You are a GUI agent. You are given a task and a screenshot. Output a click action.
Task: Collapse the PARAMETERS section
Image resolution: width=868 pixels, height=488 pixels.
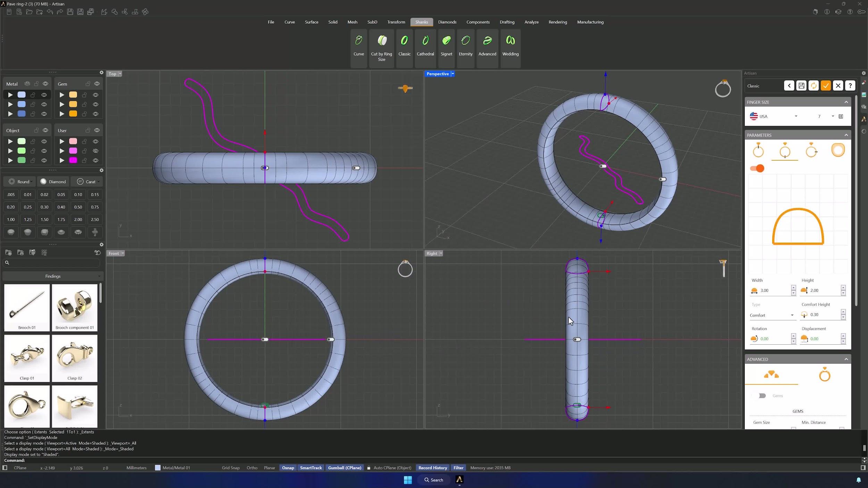[x=846, y=135]
